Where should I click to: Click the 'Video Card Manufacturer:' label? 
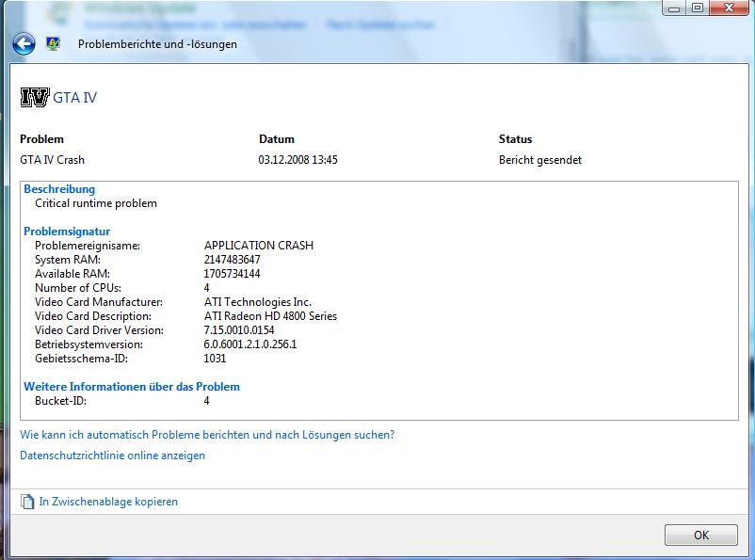click(x=99, y=302)
